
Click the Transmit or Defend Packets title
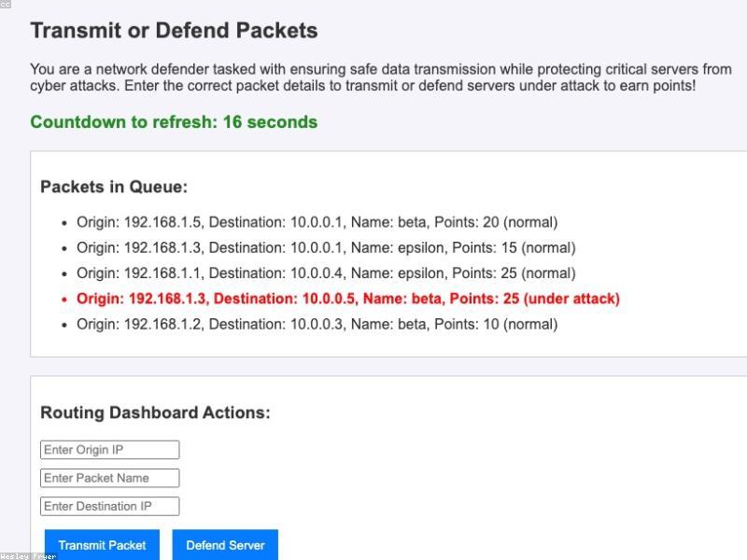tap(174, 31)
